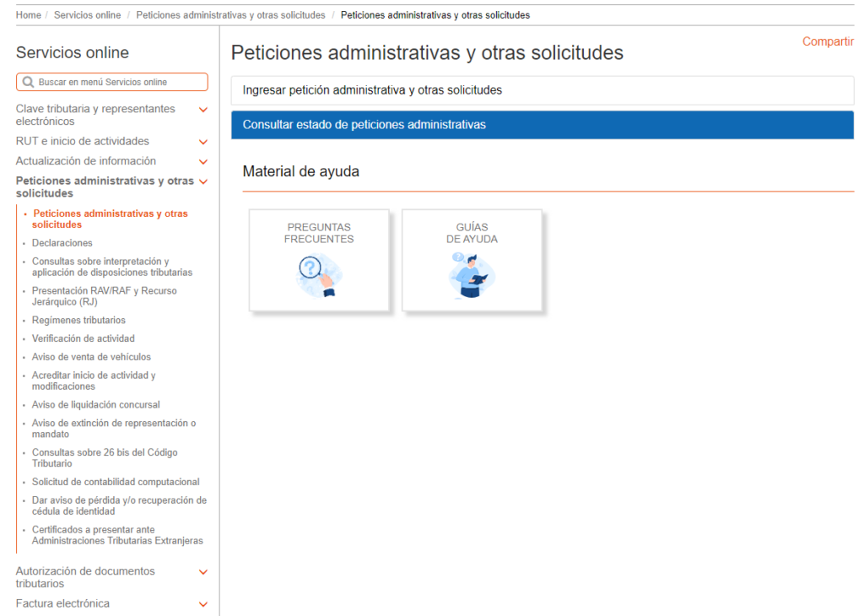Click the Material de ayuda heading

(x=301, y=171)
